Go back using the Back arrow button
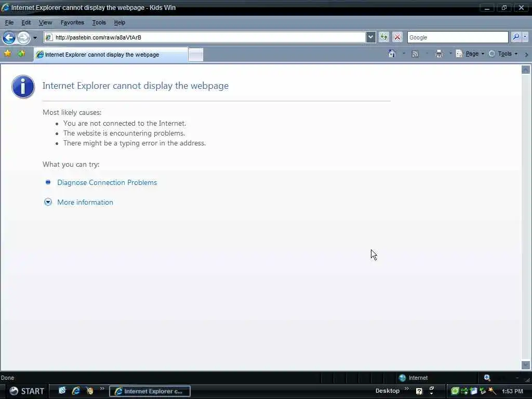 click(9, 37)
